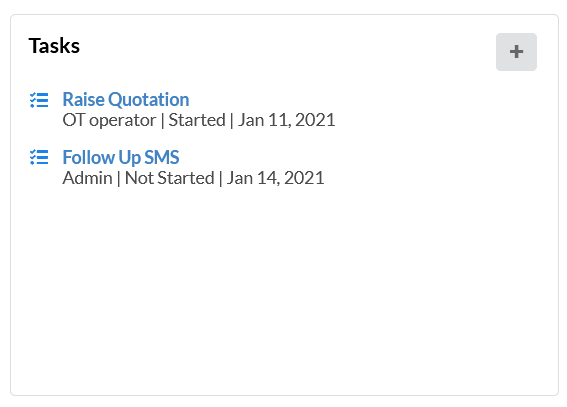Click the Jan 11, 2021 due date

click(286, 120)
